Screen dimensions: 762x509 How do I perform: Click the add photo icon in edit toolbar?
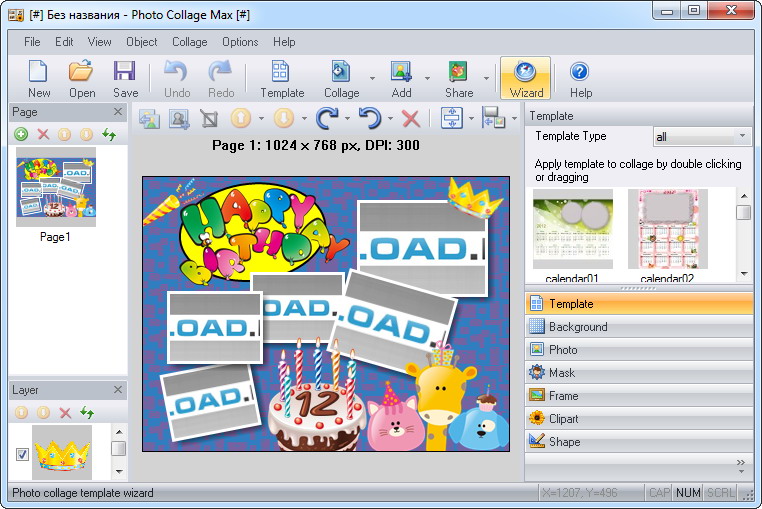point(179,119)
